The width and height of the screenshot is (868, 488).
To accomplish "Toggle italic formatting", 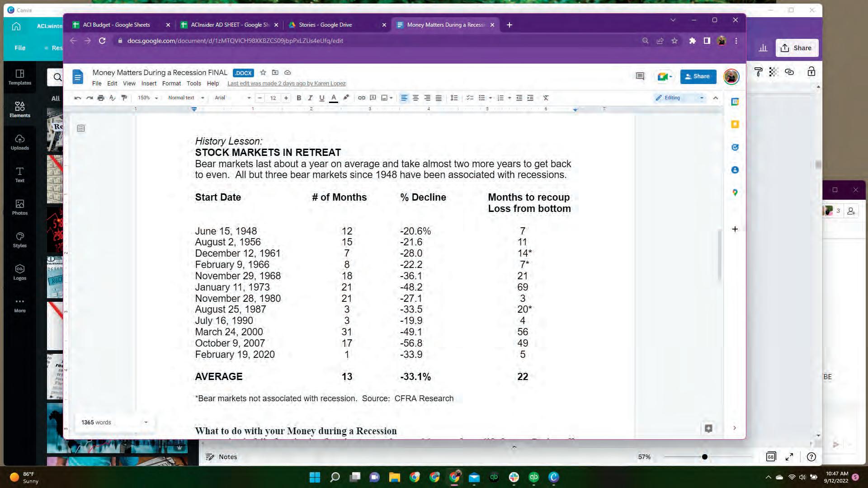I will point(310,98).
